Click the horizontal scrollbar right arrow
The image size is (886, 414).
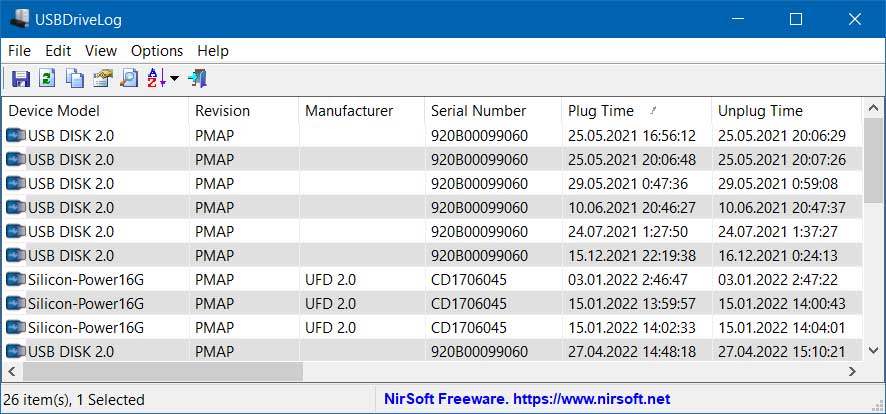(853, 371)
